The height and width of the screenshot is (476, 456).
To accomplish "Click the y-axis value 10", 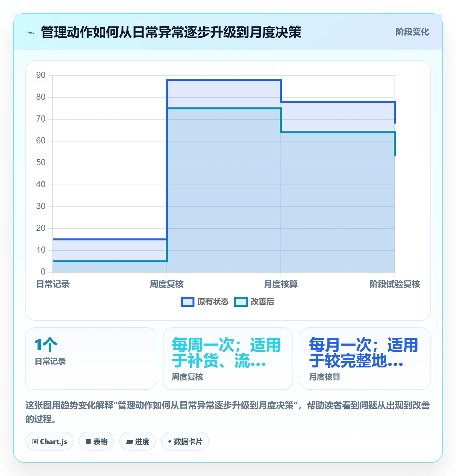I will click(41, 250).
